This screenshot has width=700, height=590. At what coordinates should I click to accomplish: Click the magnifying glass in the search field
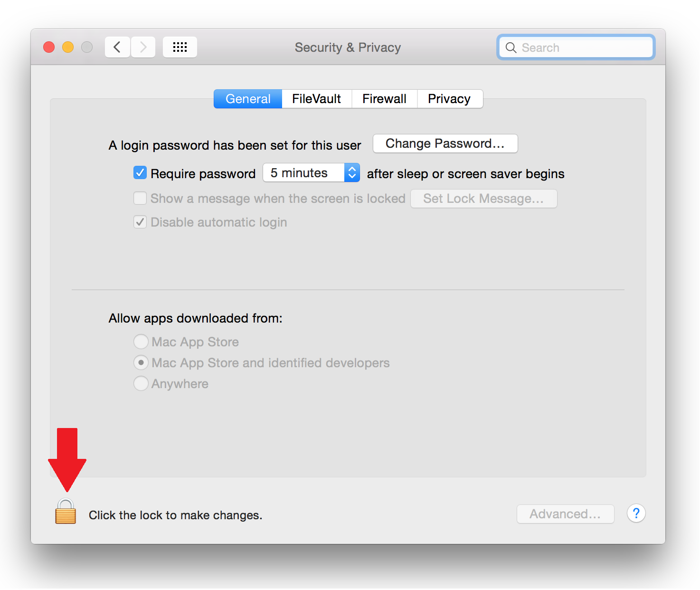pos(511,48)
